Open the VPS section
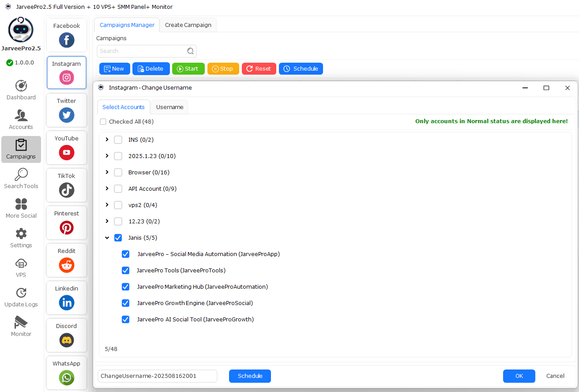The image size is (579, 392). (21, 268)
